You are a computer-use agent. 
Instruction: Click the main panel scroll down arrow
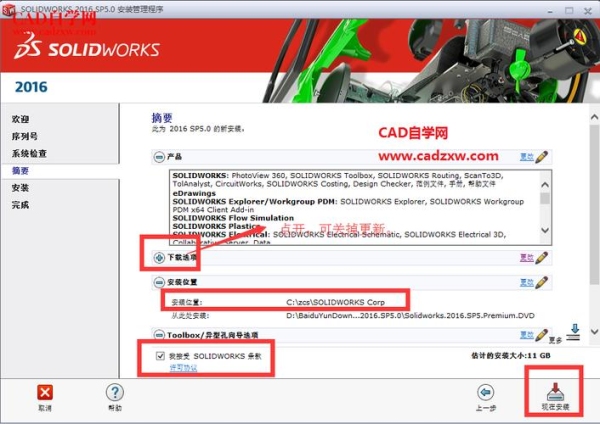click(x=594, y=331)
